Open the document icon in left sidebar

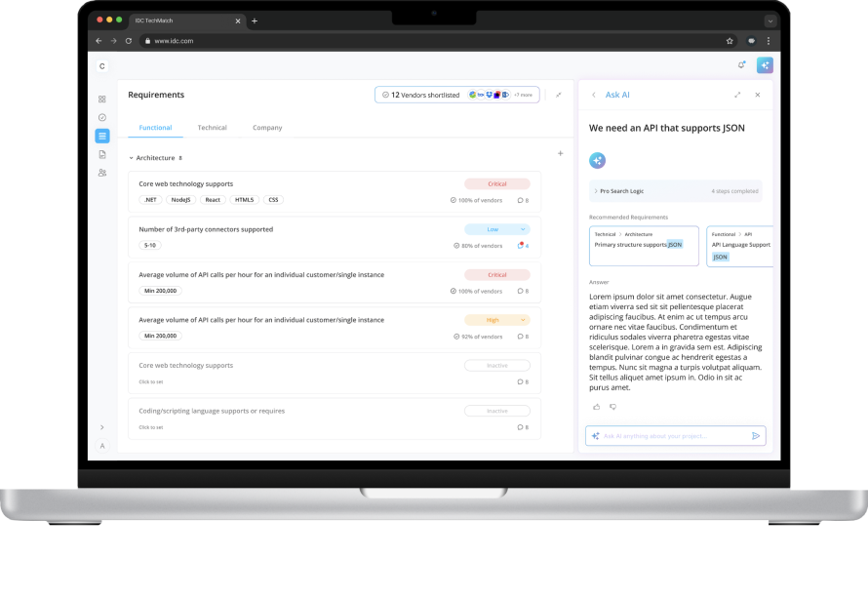pos(102,154)
